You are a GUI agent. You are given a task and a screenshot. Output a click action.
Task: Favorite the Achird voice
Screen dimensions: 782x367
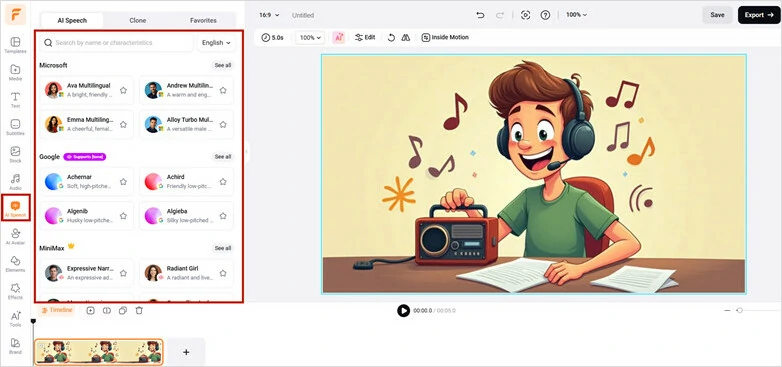click(x=223, y=182)
